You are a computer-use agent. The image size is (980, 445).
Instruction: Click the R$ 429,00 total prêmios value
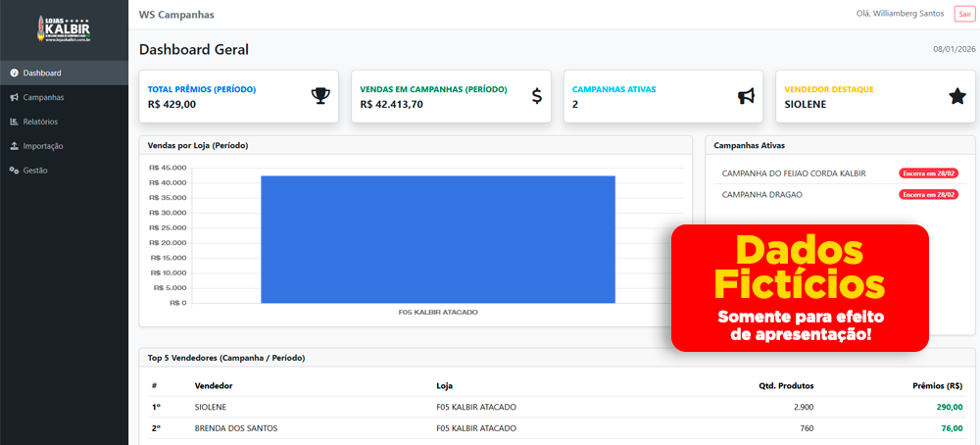pyautogui.click(x=171, y=104)
